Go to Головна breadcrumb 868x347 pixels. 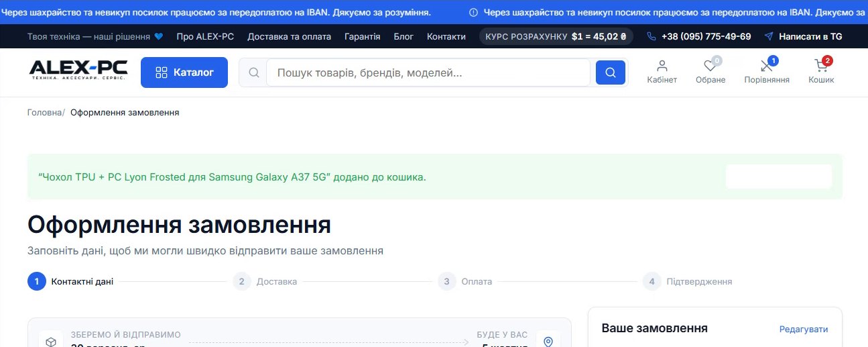click(x=44, y=112)
